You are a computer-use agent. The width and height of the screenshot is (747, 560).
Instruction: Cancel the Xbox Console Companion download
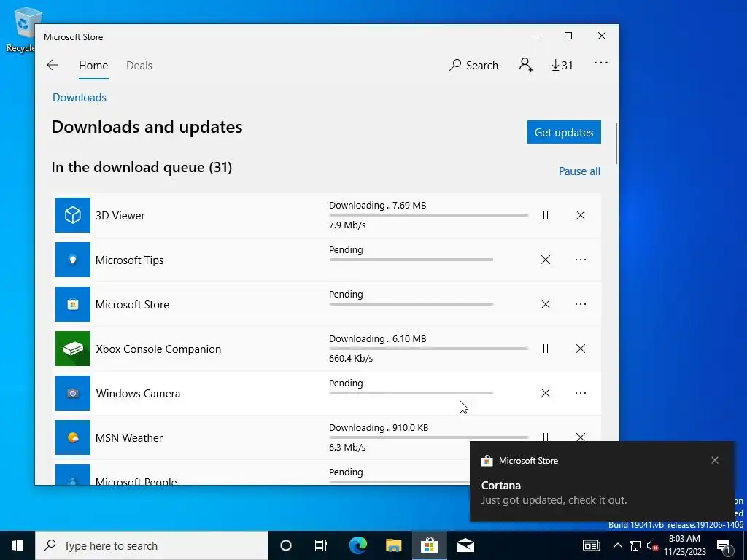[x=580, y=349]
